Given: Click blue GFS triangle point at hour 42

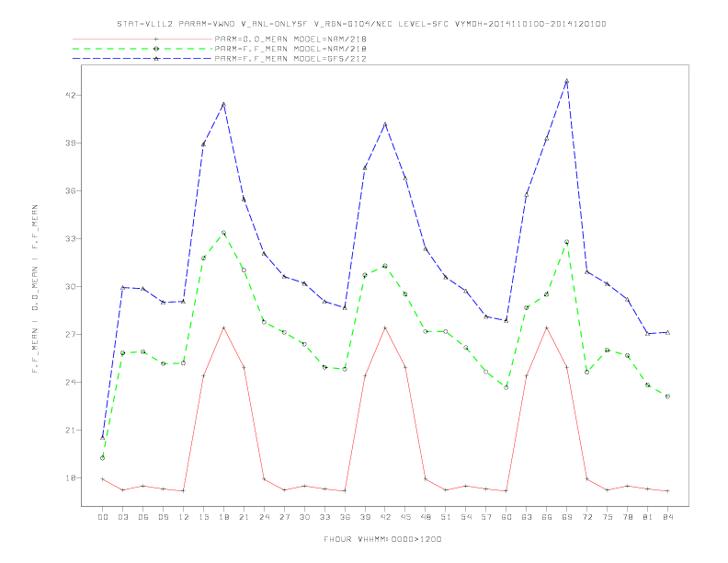Looking at the screenshot, I should 385,124.
